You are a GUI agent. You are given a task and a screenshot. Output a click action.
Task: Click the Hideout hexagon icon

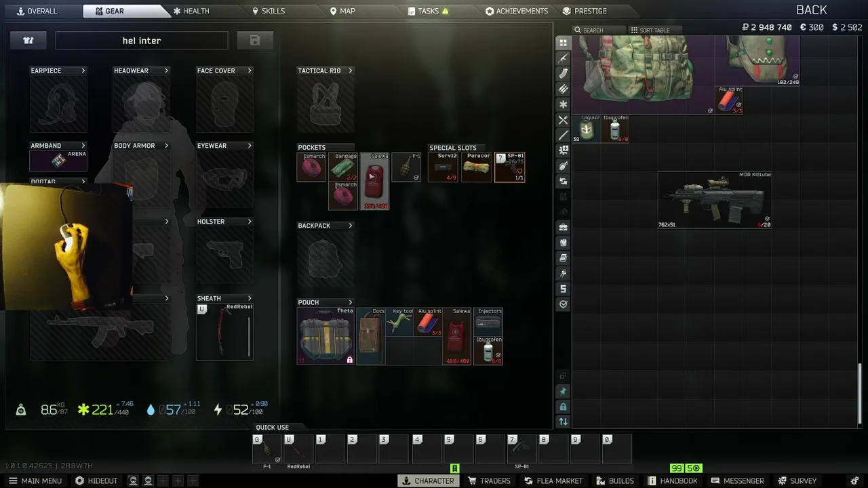[x=80, y=481]
